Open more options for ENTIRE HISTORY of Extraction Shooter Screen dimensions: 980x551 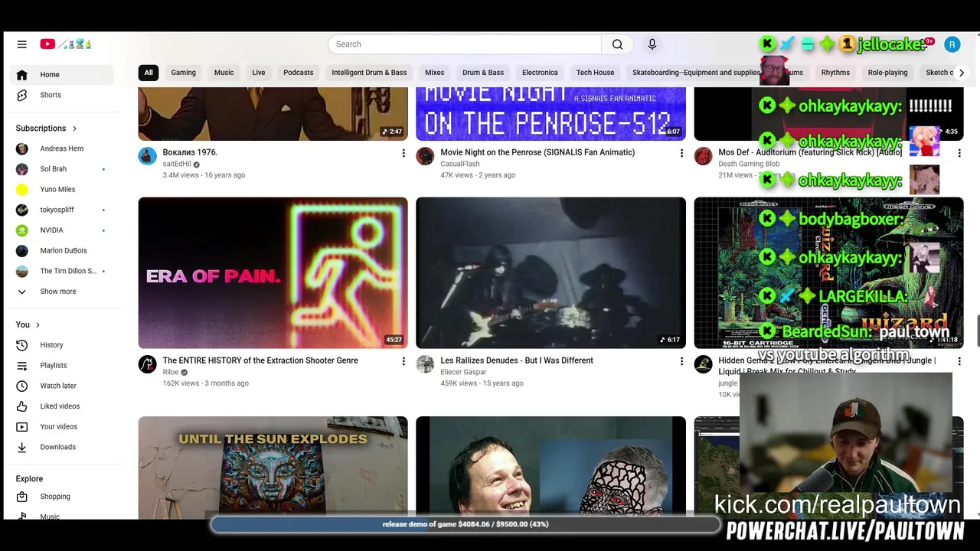(403, 362)
